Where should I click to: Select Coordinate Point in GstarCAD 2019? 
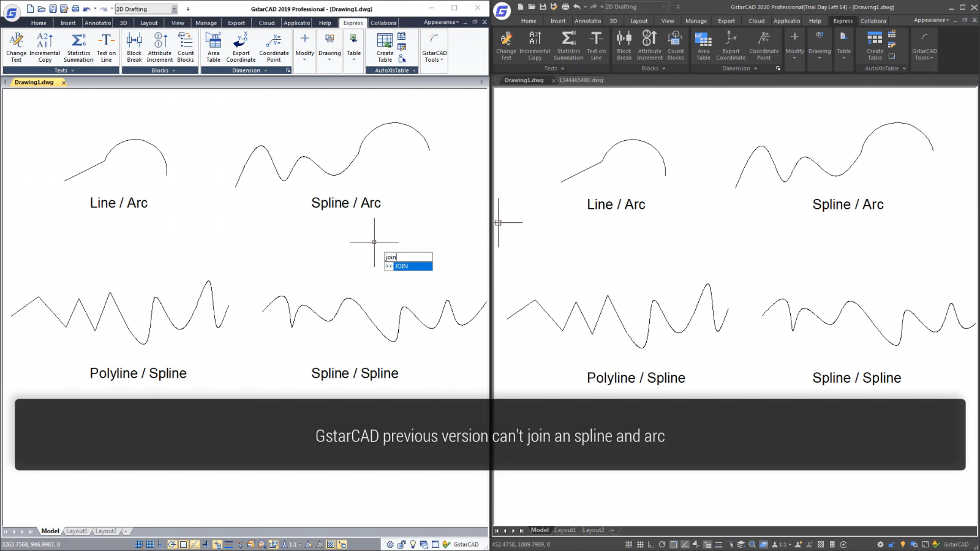point(274,47)
